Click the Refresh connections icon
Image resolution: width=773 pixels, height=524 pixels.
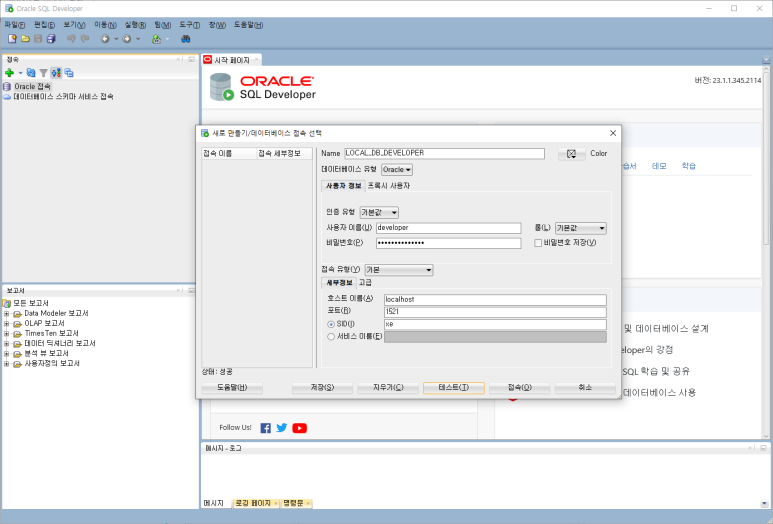pos(31,73)
